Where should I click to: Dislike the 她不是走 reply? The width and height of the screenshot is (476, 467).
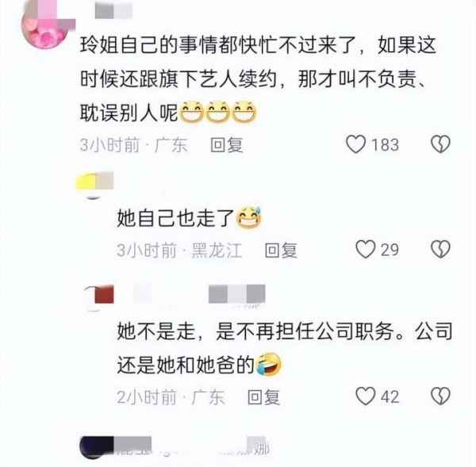coord(440,396)
